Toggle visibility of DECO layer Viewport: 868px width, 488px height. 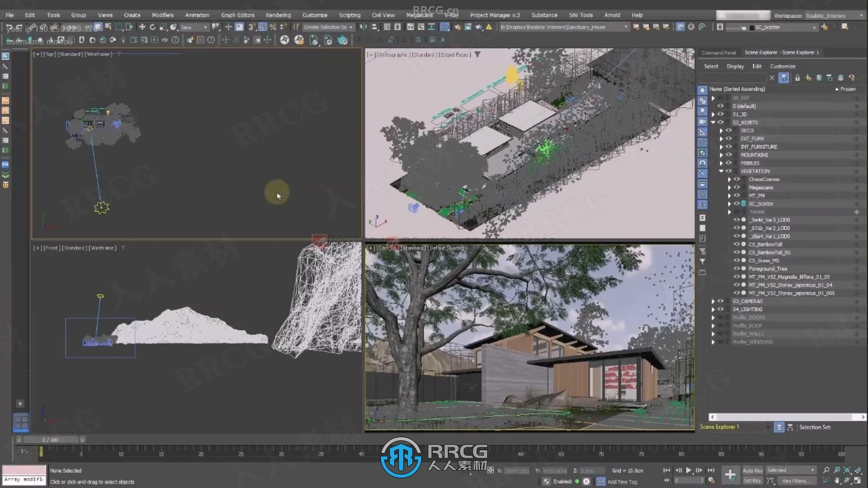click(x=729, y=131)
